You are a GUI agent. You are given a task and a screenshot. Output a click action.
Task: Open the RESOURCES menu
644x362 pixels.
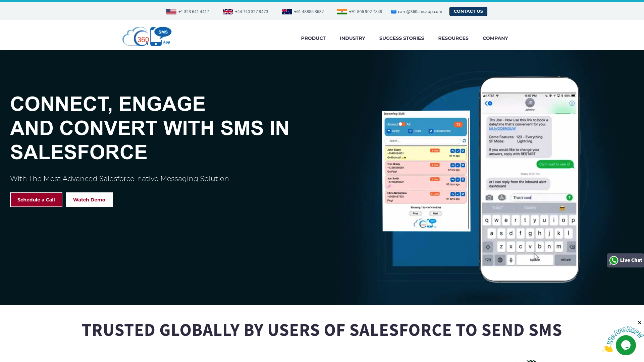[453, 38]
